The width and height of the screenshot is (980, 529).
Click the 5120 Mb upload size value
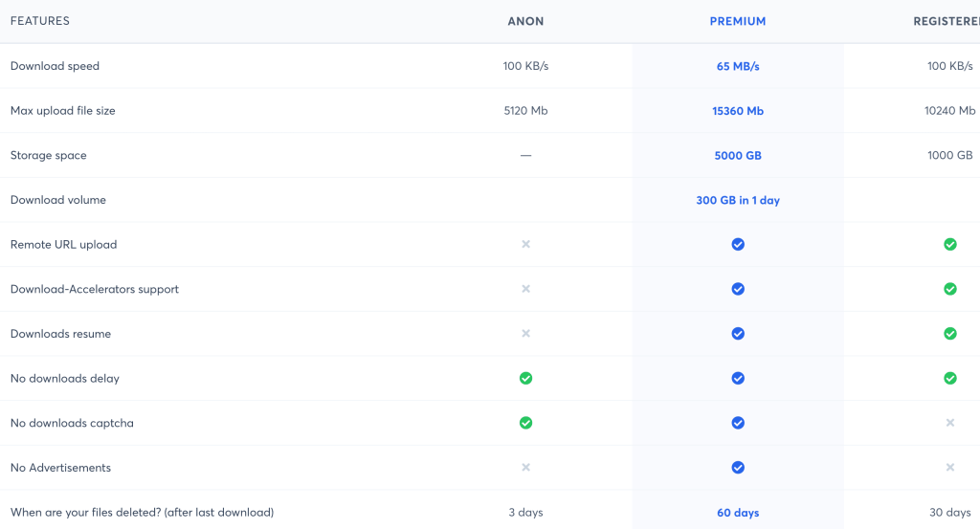pos(525,111)
